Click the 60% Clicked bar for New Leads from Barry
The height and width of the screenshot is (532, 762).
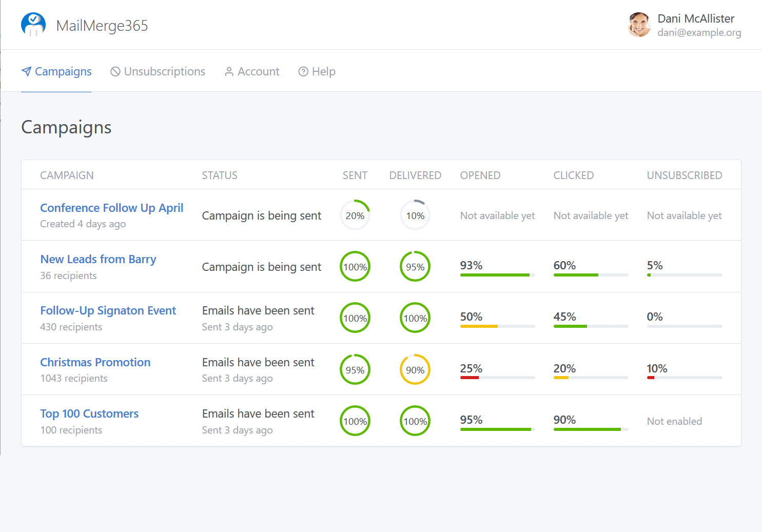click(x=591, y=275)
